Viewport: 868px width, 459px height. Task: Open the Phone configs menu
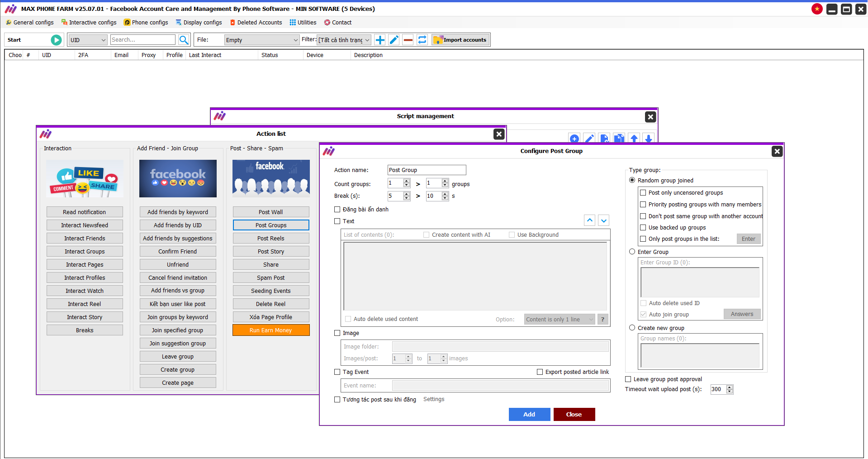(146, 22)
